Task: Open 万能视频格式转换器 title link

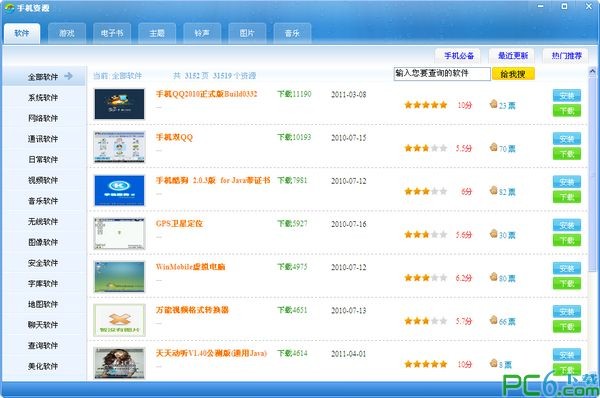Action: pos(192,310)
